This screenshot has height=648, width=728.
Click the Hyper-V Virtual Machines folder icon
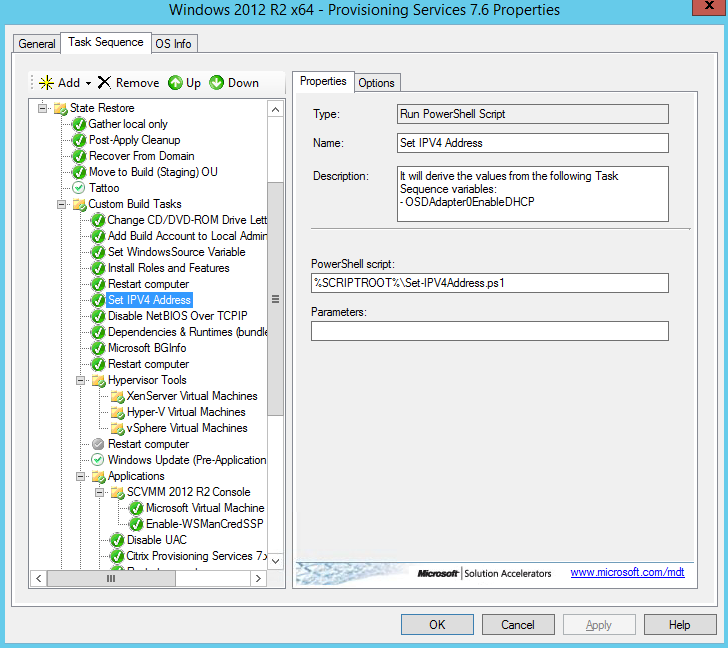[117, 413]
